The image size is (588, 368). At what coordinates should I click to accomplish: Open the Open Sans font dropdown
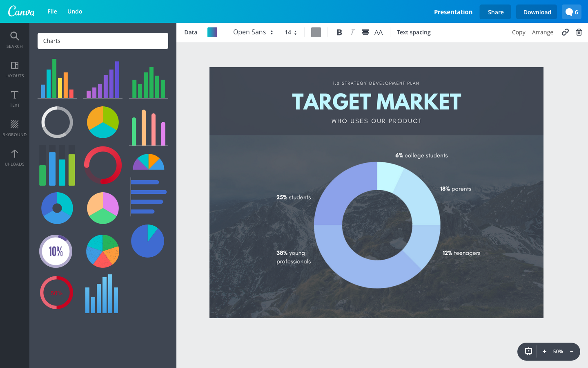(x=253, y=32)
